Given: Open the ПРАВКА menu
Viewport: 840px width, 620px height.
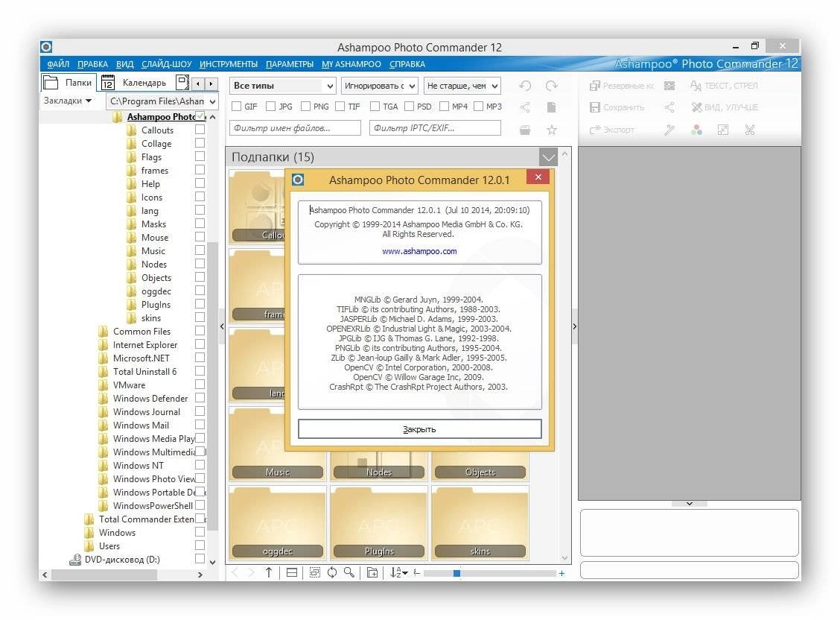Looking at the screenshot, I should click(x=92, y=64).
